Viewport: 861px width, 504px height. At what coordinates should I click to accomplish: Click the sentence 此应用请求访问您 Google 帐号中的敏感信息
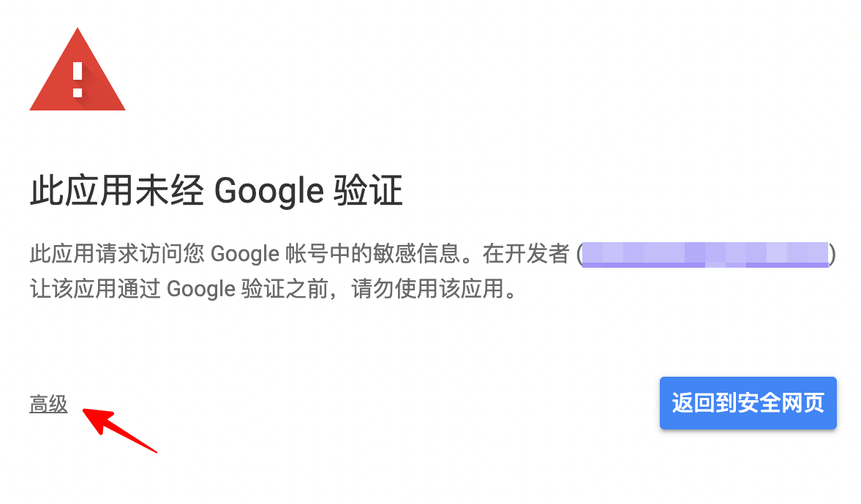(x=244, y=255)
